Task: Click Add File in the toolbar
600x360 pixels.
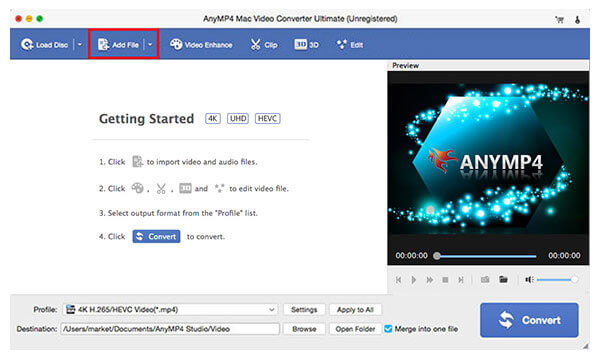Action: [118, 45]
